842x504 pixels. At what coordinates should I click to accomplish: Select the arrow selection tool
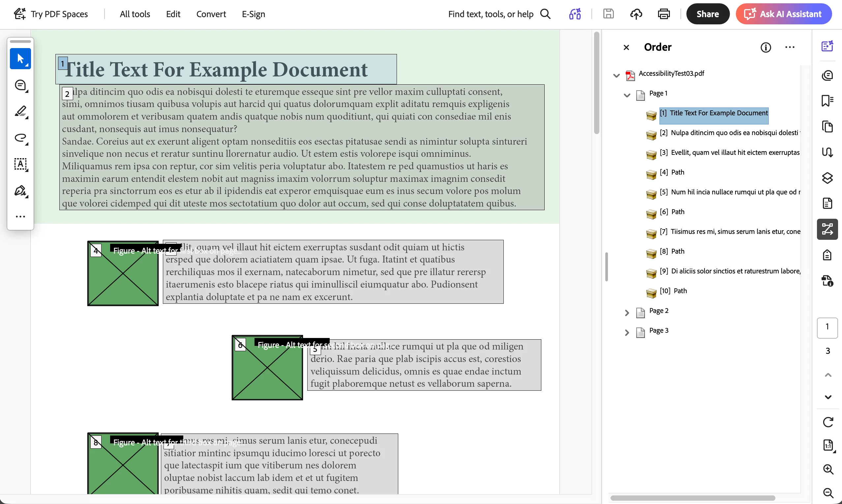(x=20, y=59)
